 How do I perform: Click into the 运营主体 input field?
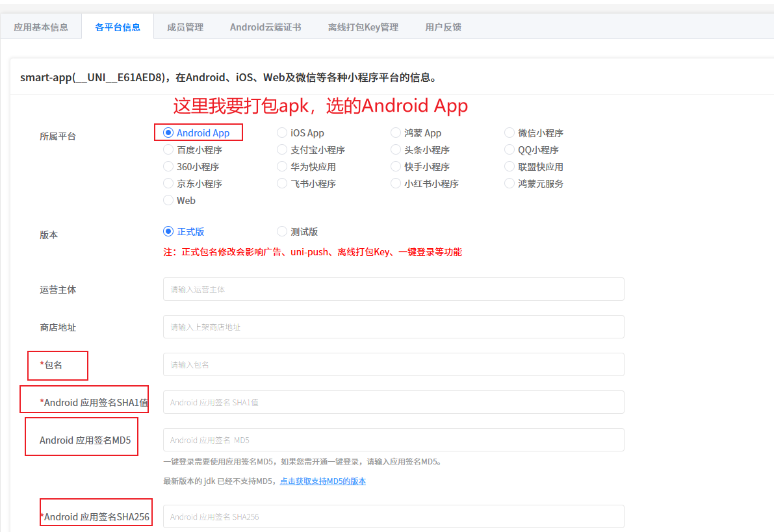tap(393, 289)
